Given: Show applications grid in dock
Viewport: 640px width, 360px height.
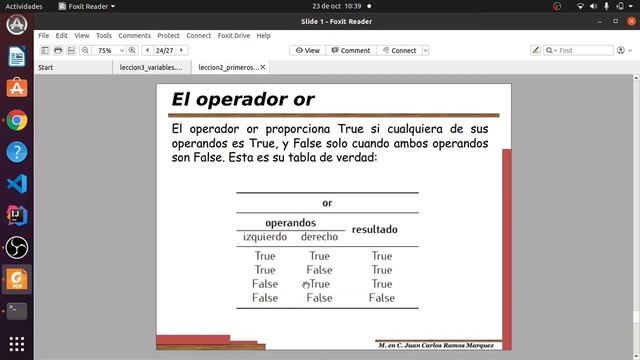Looking at the screenshot, I should click(x=17, y=344).
